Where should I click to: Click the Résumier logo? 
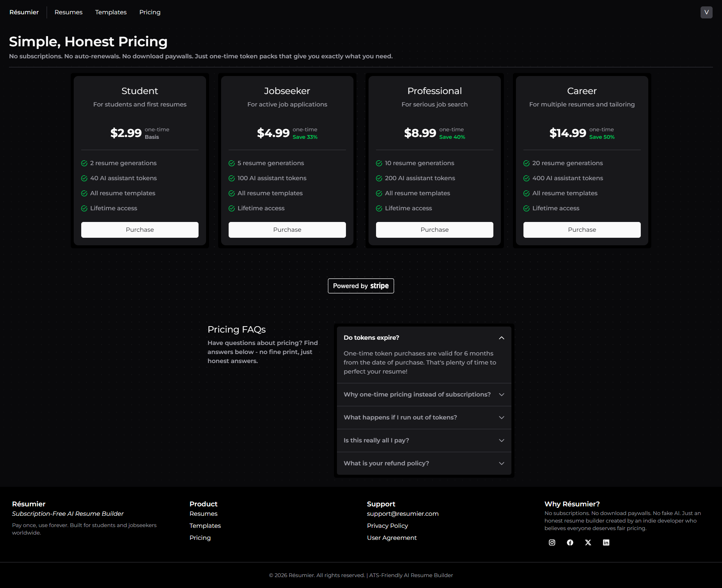pos(24,12)
